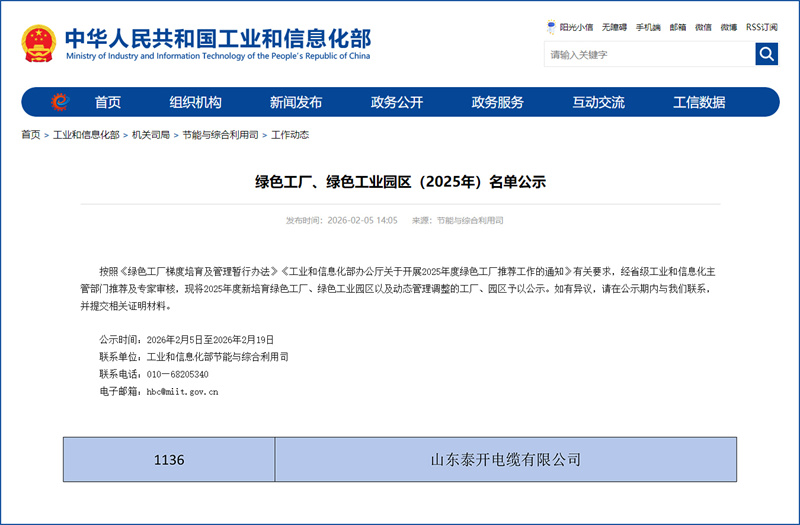This screenshot has width=800, height=525.
Task: Click the blue search magnifier button
Action: [x=766, y=54]
